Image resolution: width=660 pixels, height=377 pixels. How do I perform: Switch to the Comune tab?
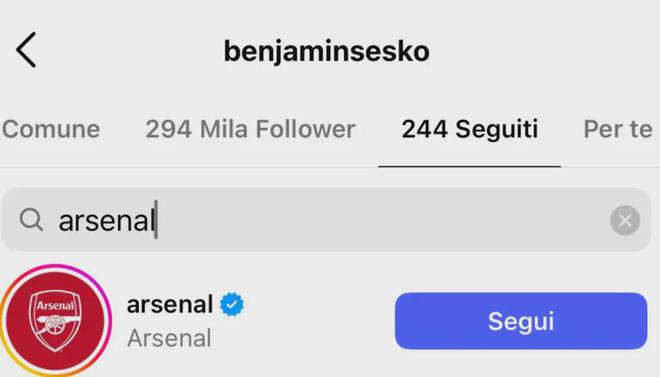[51, 129]
